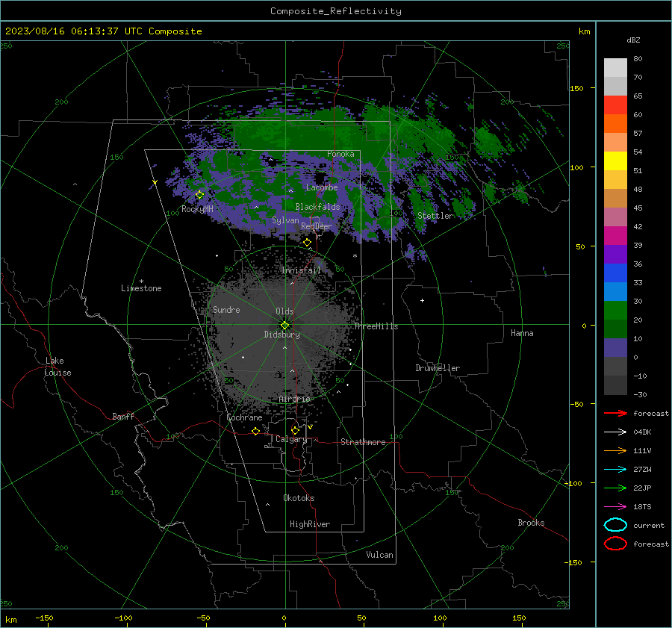Click the yellow diamond marker below RedDeer
This screenshot has height=628, width=672.
point(308,243)
